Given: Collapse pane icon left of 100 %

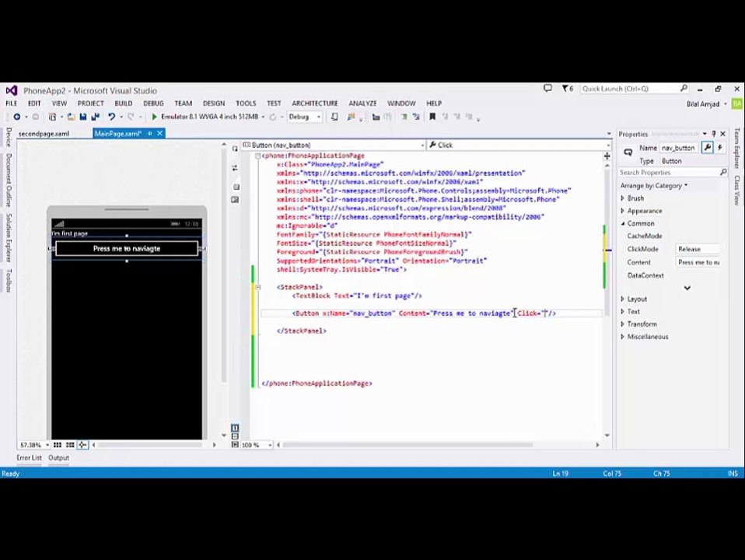Looking at the screenshot, I should (235, 444).
